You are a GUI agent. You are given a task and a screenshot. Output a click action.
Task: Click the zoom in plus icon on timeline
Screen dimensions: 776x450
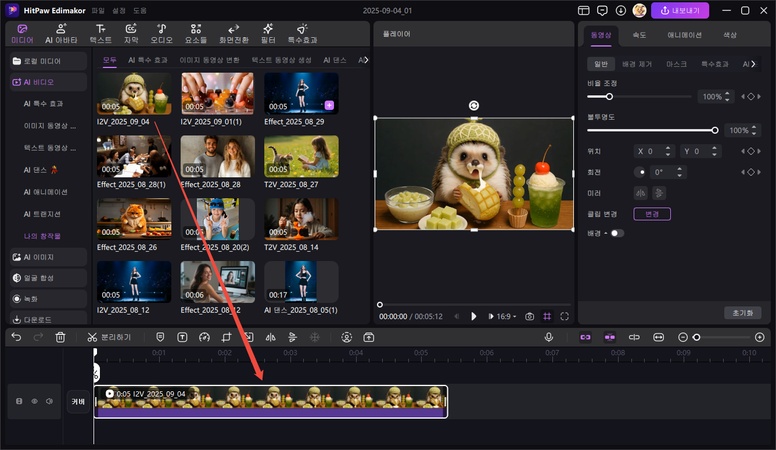pyautogui.click(x=760, y=337)
